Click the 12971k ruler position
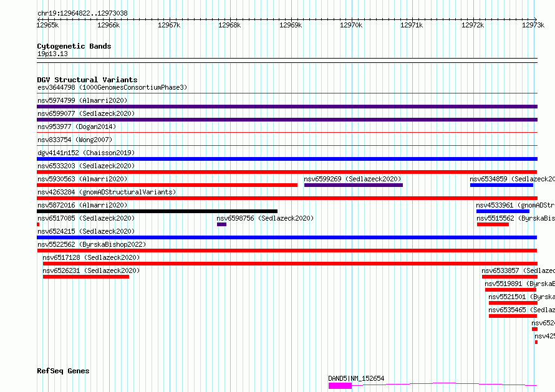 point(412,25)
